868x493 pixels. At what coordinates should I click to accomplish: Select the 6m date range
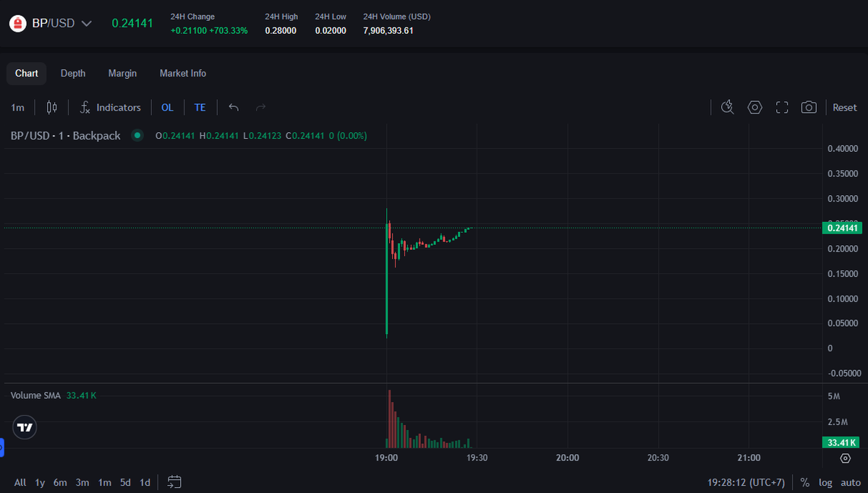[x=60, y=482]
